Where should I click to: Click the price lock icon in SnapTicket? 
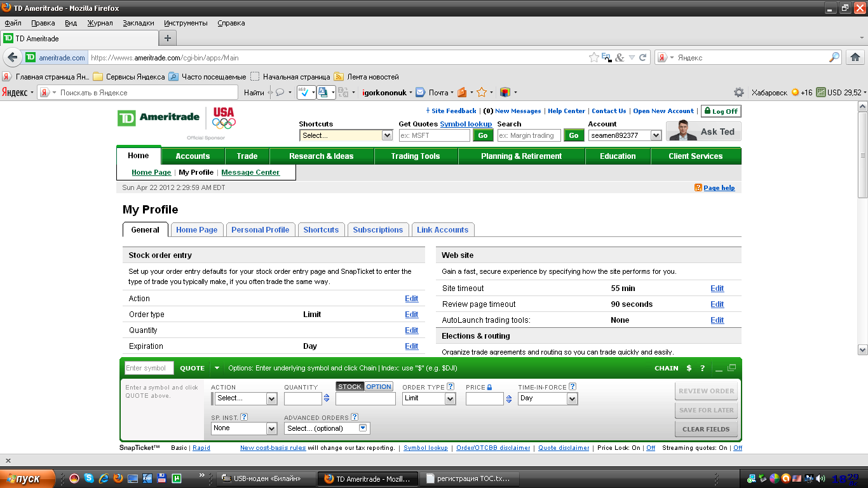(490, 387)
